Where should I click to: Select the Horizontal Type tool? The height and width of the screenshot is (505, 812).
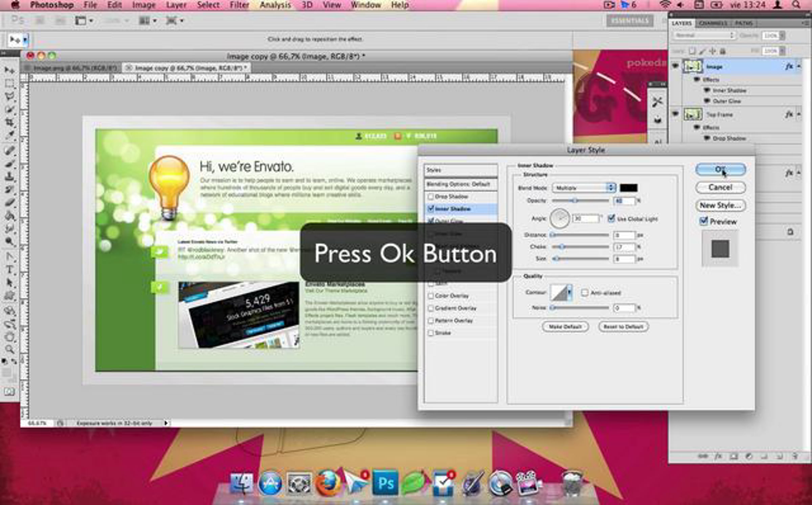[x=9, y=270]
